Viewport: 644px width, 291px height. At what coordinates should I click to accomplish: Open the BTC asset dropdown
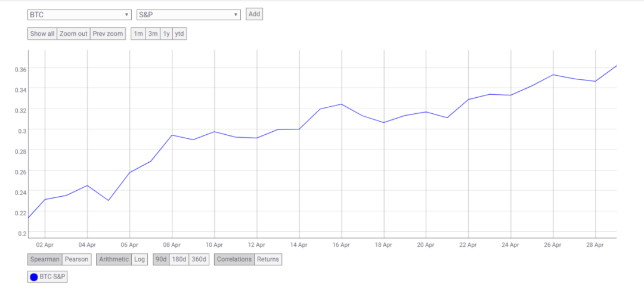point(79,14)
